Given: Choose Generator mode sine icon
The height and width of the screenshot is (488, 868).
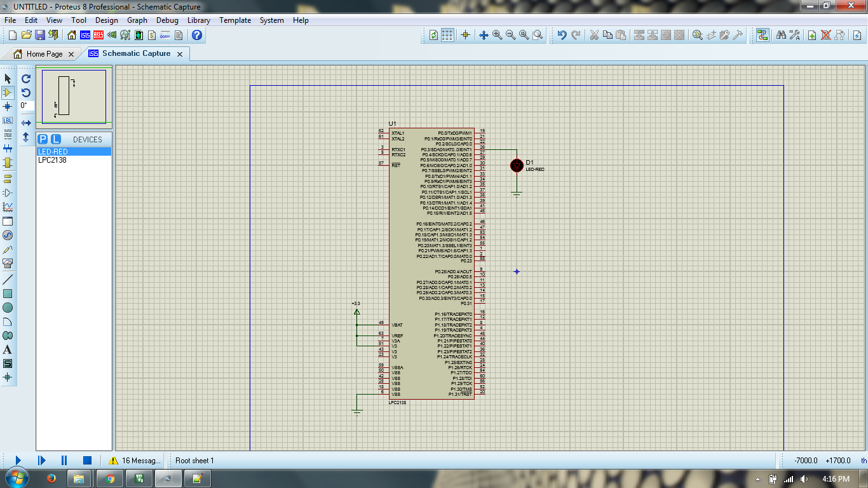Looking at the screenshot, I should [8, 235].
